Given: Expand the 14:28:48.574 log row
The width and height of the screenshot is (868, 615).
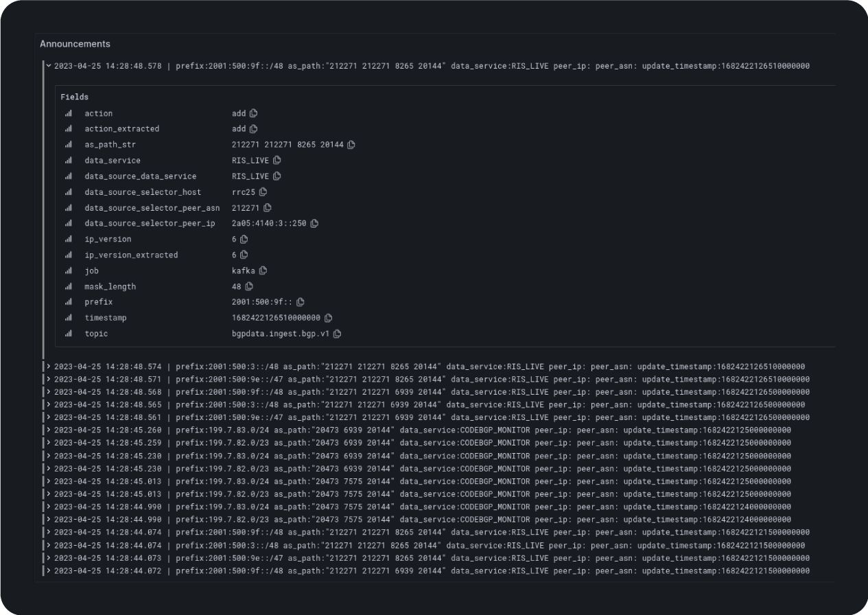Looking at the screenshot, I should (x=49, y=367).
